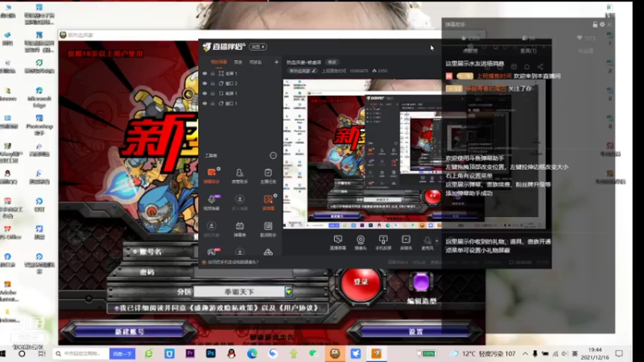Open Premiere Pro from the taskbar
Image resolution: width=644 pixels, height=362 pixels.
[x=190, y=353]
